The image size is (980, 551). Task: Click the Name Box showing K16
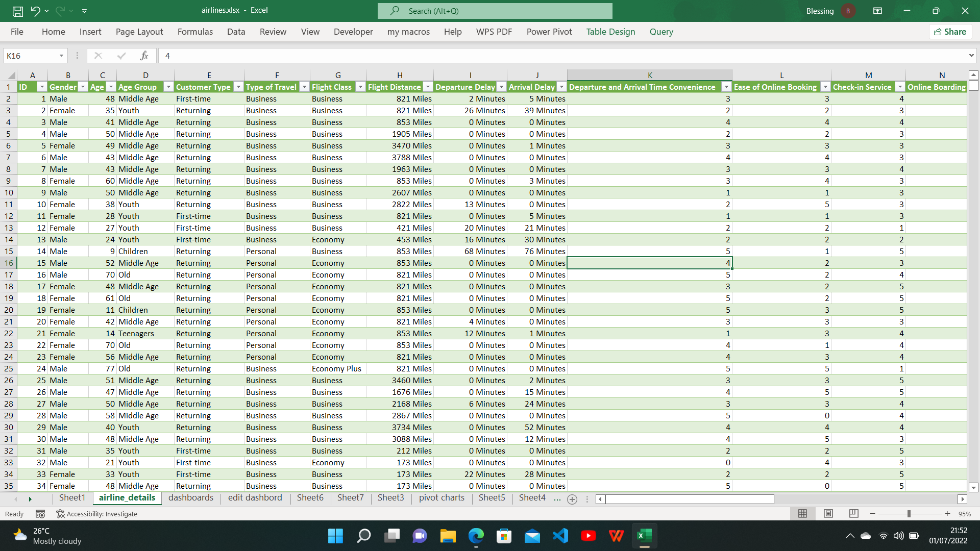pos(31,56)
